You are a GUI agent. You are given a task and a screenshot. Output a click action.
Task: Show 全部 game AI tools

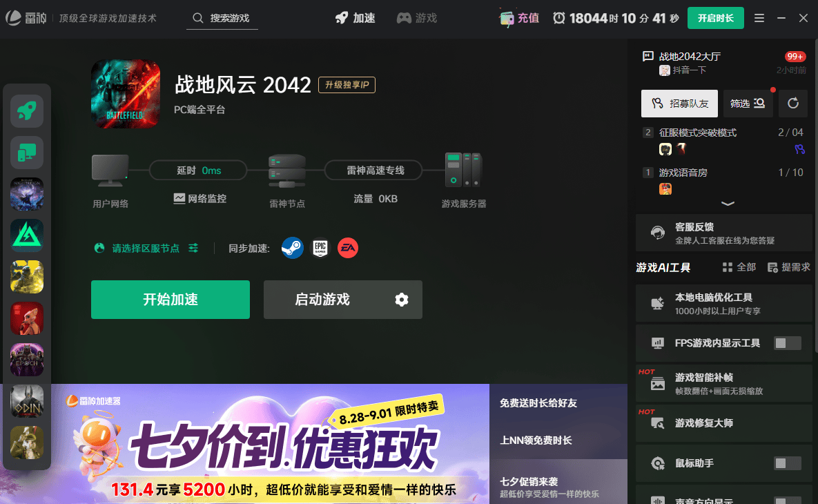739,267
